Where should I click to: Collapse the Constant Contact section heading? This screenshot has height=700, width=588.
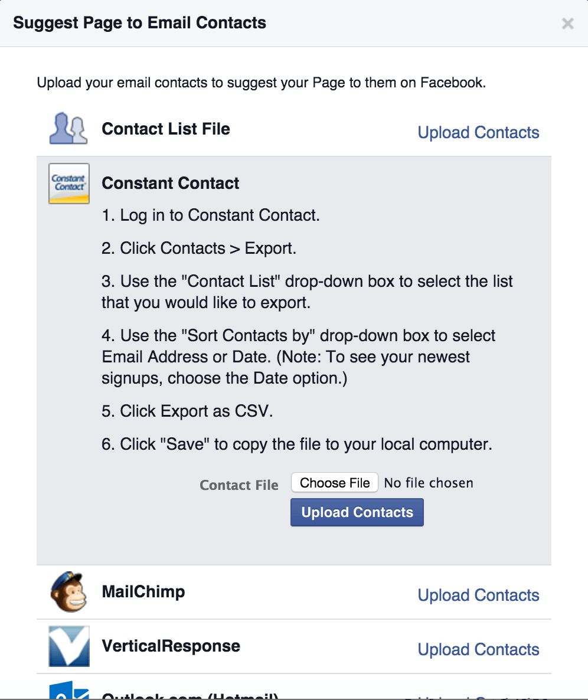point(171,184)
